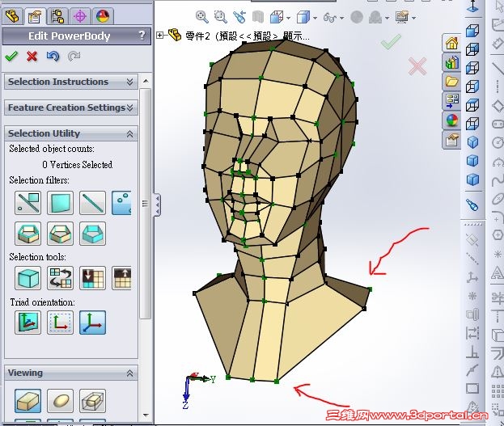This screenshot has width=504, height=426.
Task: Click the Hide/Show Items glasses icon
Action: 330,17
